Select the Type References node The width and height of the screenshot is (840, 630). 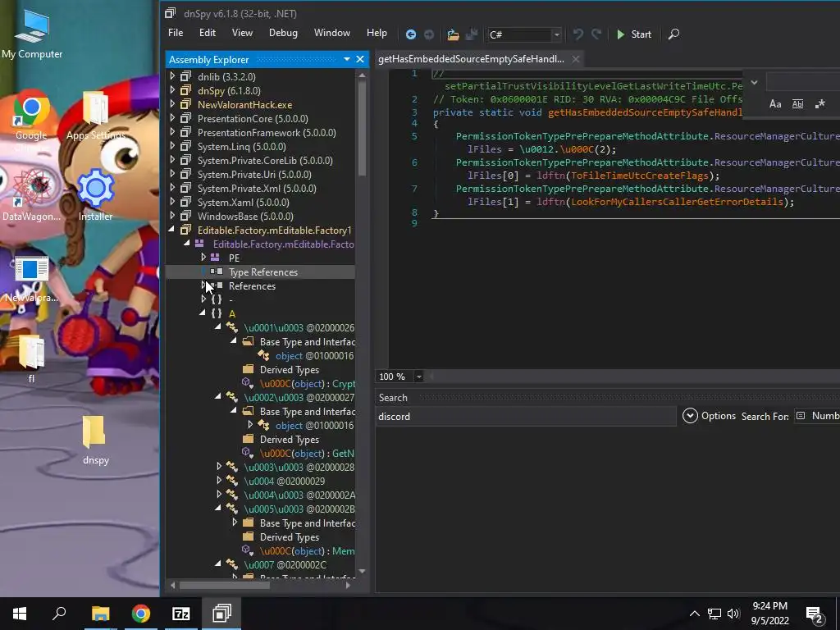coord(263,272)
